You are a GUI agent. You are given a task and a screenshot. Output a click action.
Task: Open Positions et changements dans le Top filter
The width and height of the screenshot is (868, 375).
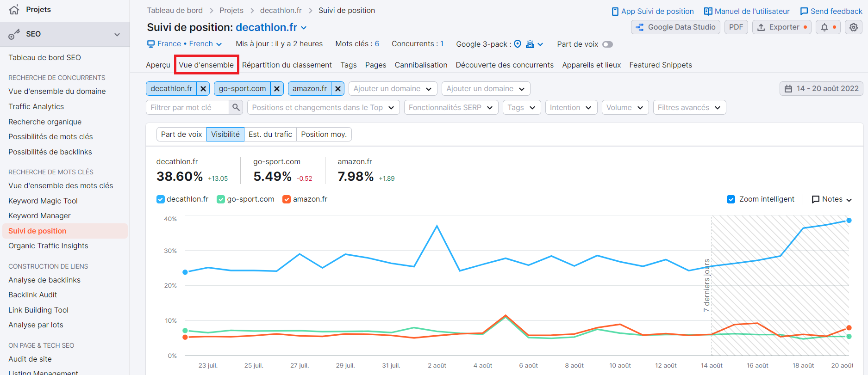323,107
